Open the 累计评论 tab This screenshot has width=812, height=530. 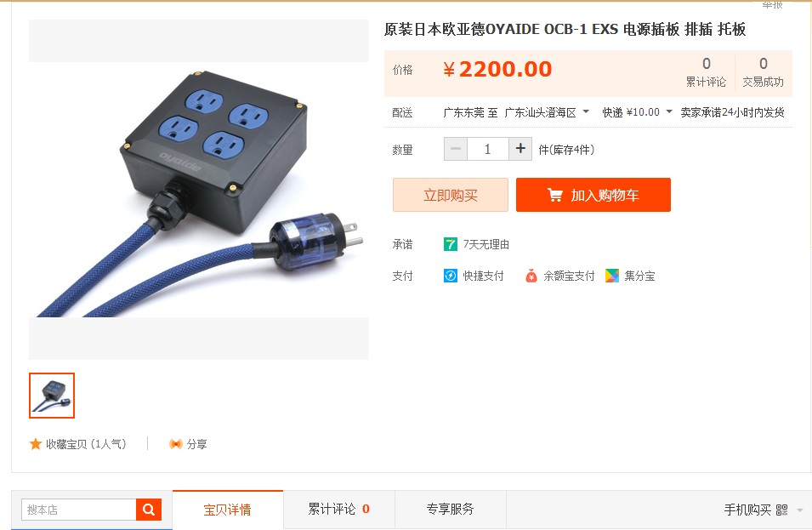[339, 510]
